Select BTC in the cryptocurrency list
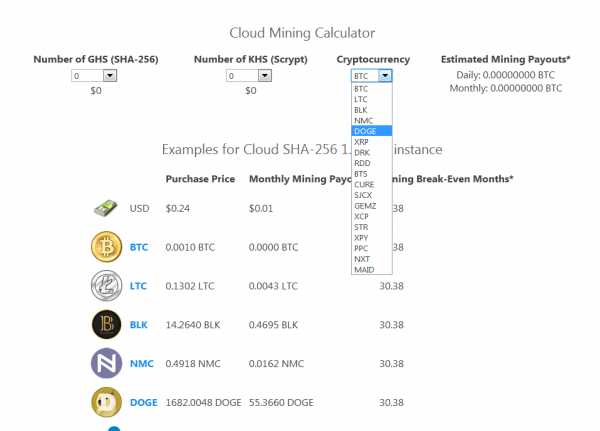 tap(372, 89)
